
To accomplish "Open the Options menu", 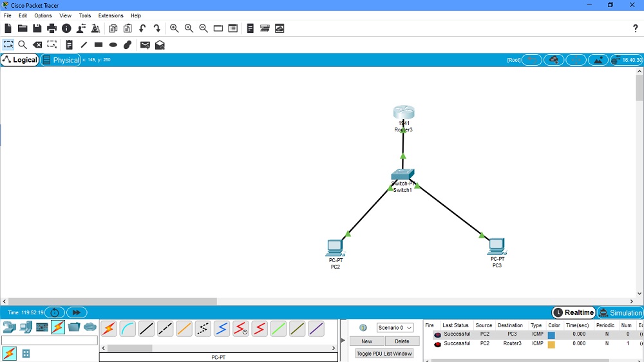I will coord(43,15).
